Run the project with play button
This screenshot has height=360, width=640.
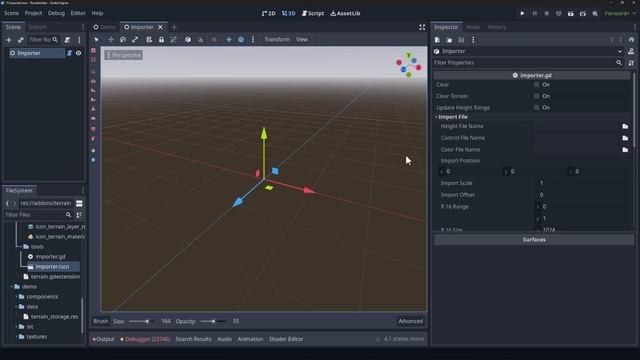click(x=522, y=13)
